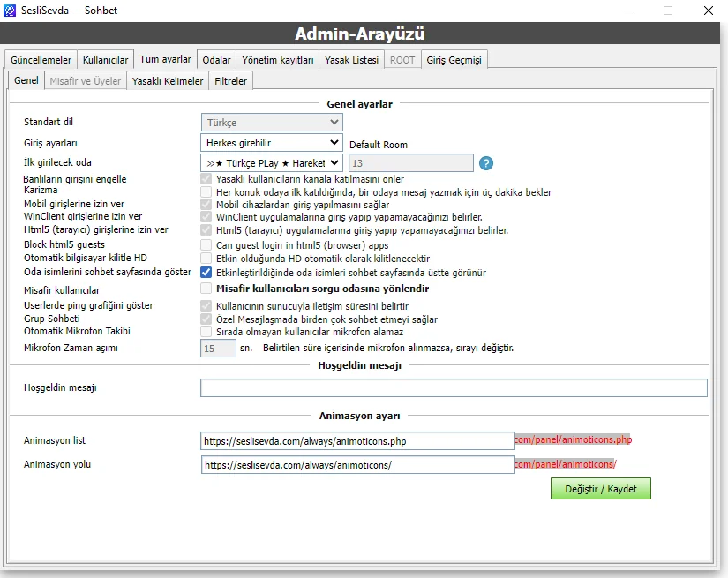This screenshot has width=728, height=578.
Task: Toggle WinClient girişlerine izin ver checkbox
Action: (206, 217)
